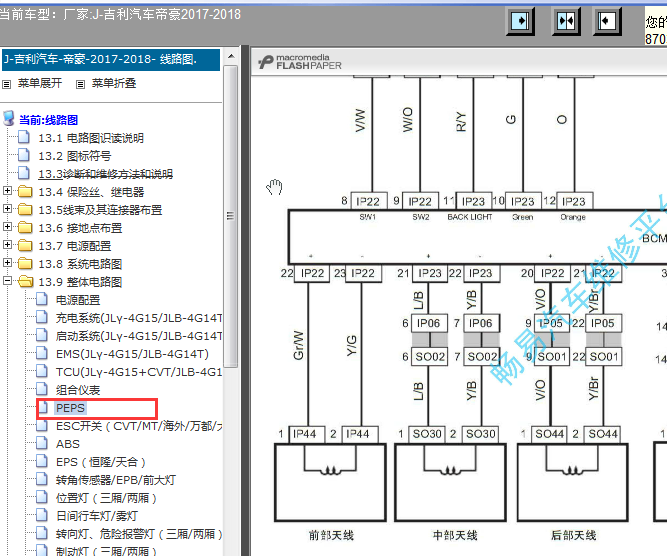Click the document icon for 13.1 电路图识读说明

tap(24, 137)
